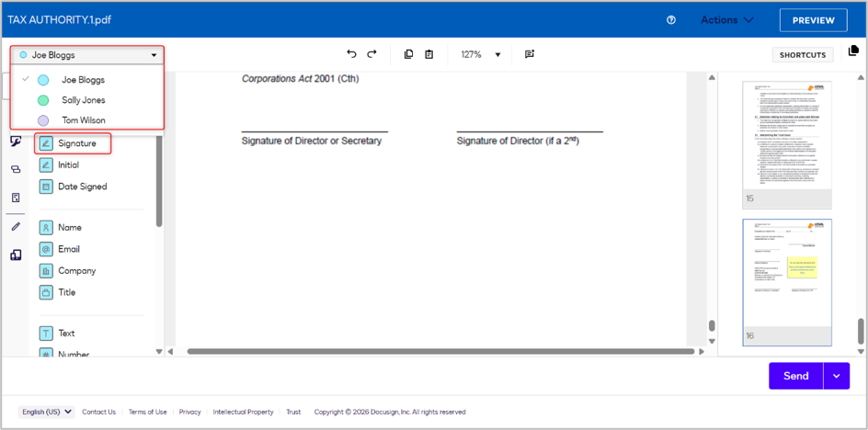Image resolution: width=868 pixels, height=430 pixels.
Task: Click document scroll right arrow
Action: click(x=702, y=351)
